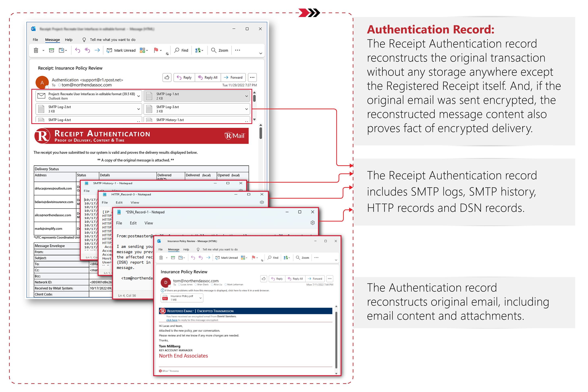Click Mark Unread in Insurance Policy Review window
Viewport: 588px width, 392px height.
coord(226,258)
